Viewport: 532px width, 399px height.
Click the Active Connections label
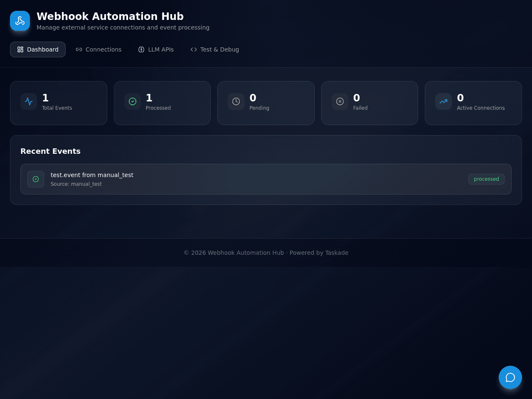click(x=481, y=108)
